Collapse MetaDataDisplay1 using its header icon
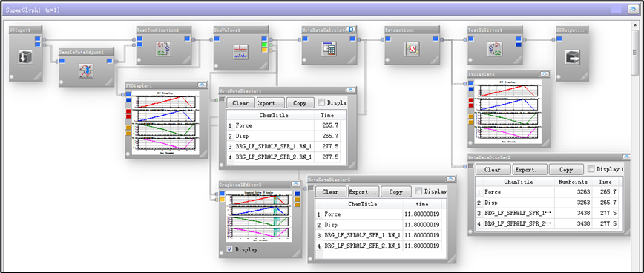 point(351,90)
